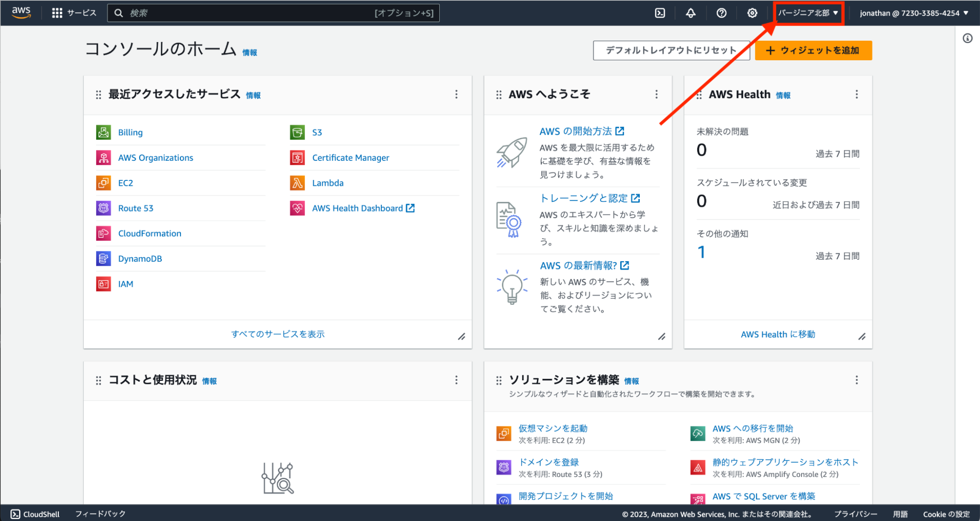Click the AWS Organizations icon
Image resolution: width=980 pixels, height=521 pixels.
tap(103, 157)
